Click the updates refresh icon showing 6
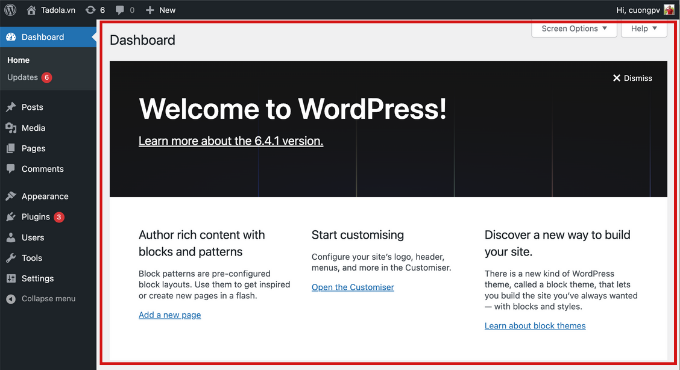The height and width of the screenshot is (370, 680). (90, 10)
